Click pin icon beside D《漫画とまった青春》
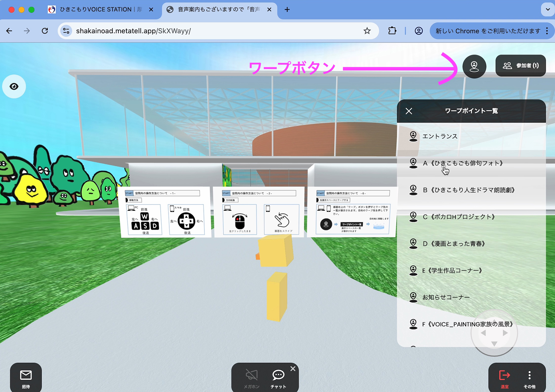Screen dimensions: 555x392 (x=413, y=244)
